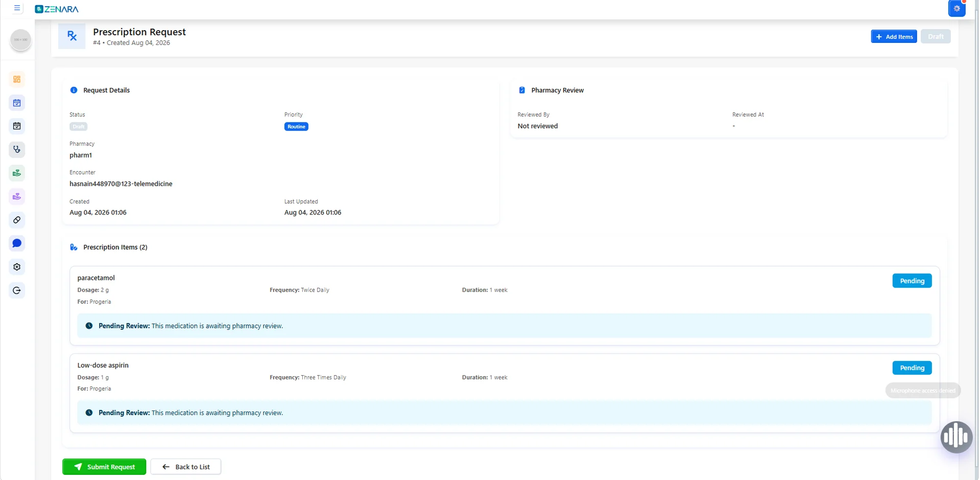
Task: Click the Rx prescription icon
Action: pos(72,36)
